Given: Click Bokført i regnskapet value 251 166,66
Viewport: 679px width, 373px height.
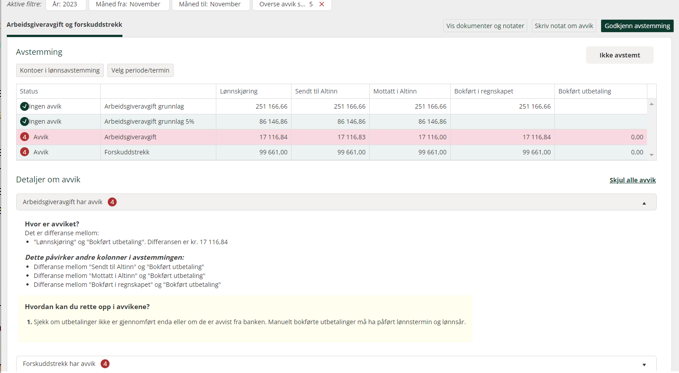Looking at the screenshot, I should click(535, 106).
